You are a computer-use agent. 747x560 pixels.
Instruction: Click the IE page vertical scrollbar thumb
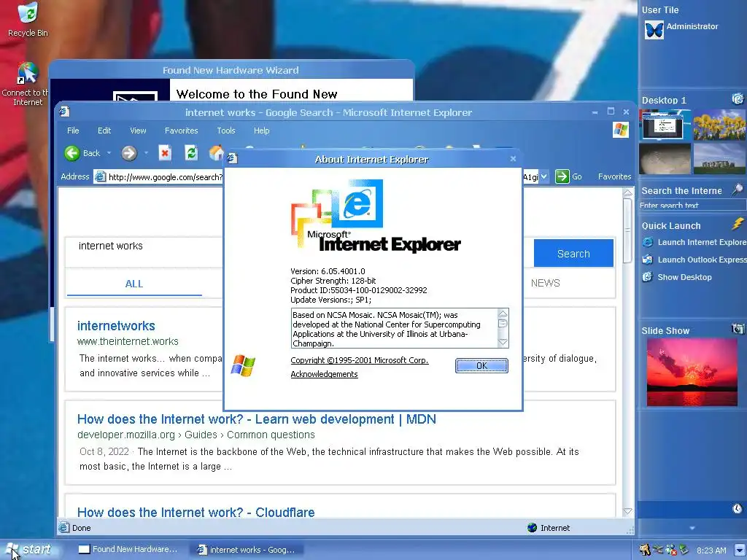tap(628, 232)
